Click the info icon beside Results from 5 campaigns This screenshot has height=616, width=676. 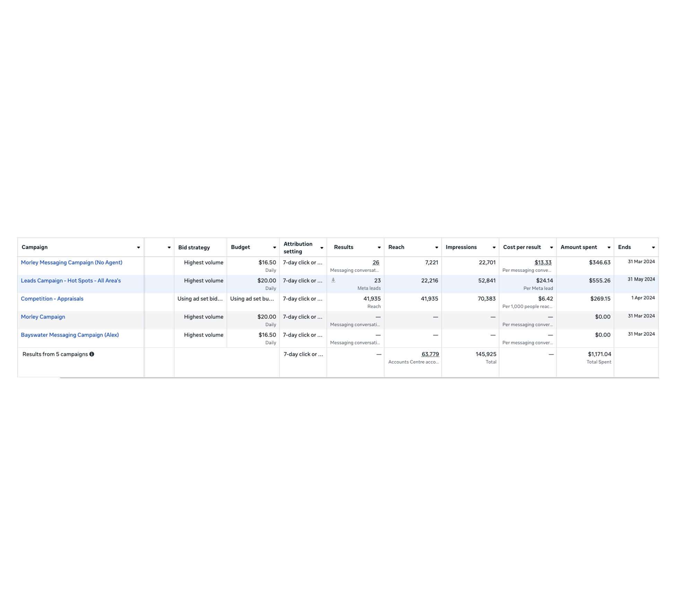pos(92,354)
